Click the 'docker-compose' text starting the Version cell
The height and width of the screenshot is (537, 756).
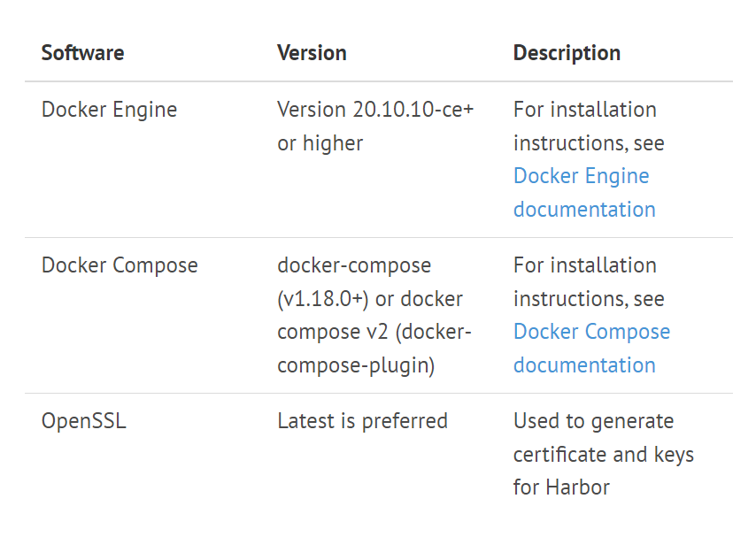(354, 265)
